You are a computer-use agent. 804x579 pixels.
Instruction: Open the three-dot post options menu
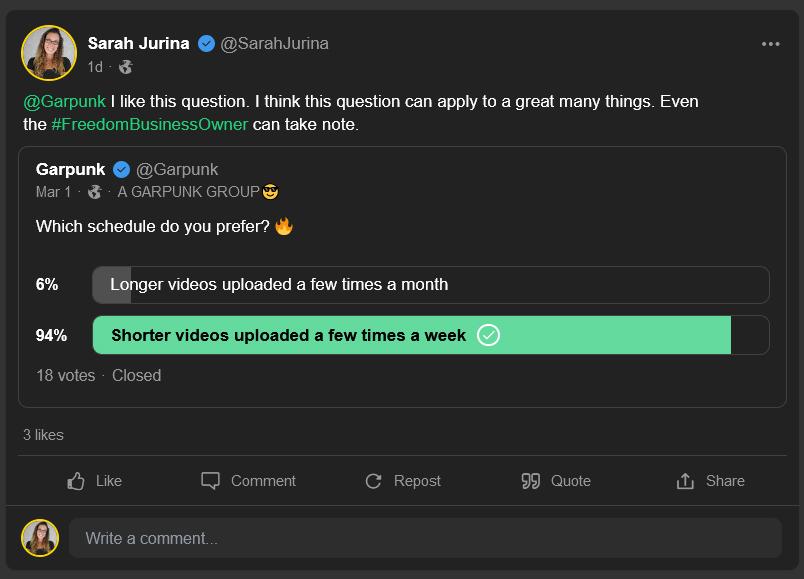pos(770,44)
